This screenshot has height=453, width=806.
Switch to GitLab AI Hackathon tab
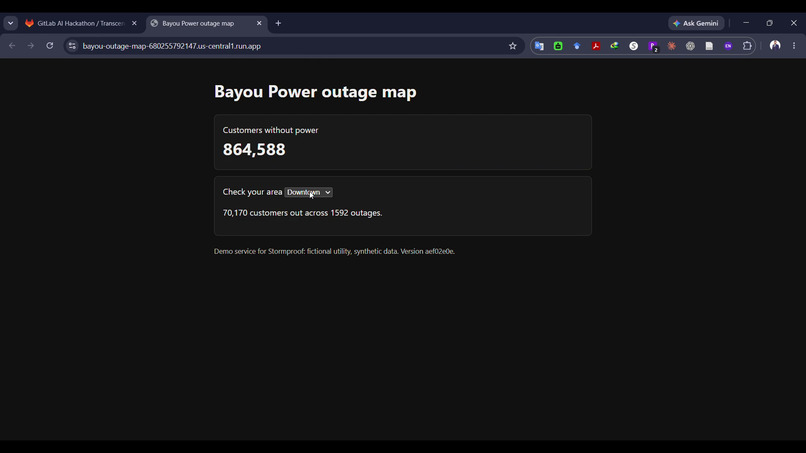pyautogui.click(x=81, y=23)
